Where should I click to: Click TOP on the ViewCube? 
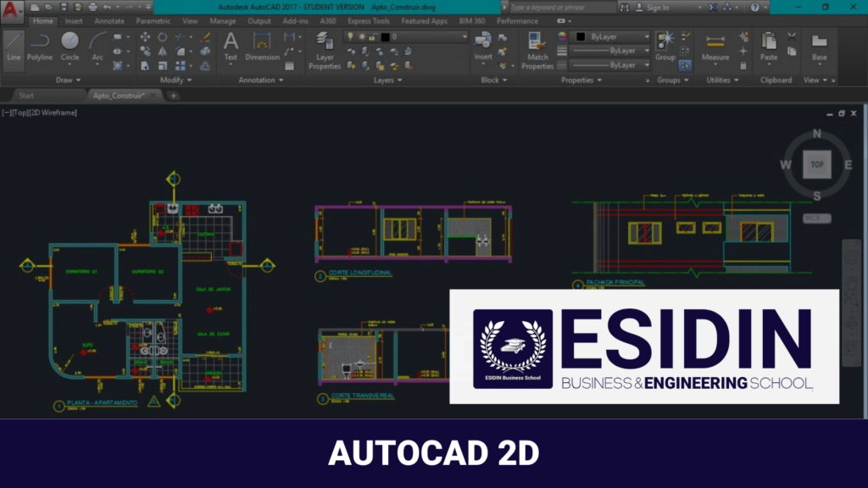[x=815, y=164]
